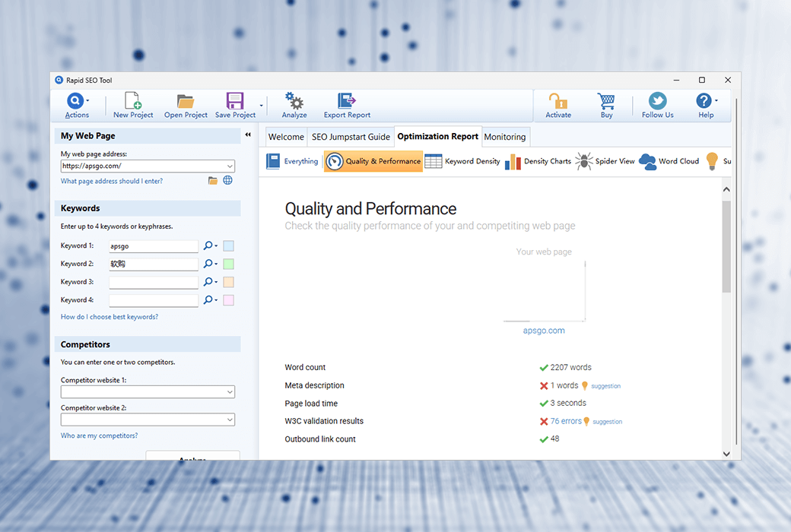This screenshot has height=532, width=791.
Task: Click the globe icon under page address
Action: pos(227,181)
